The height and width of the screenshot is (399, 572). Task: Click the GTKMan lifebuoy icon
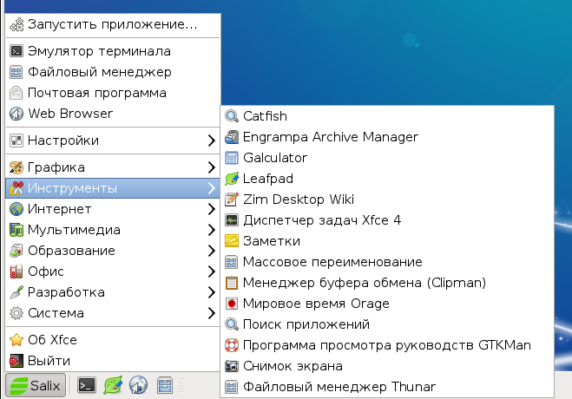point(232,345)
